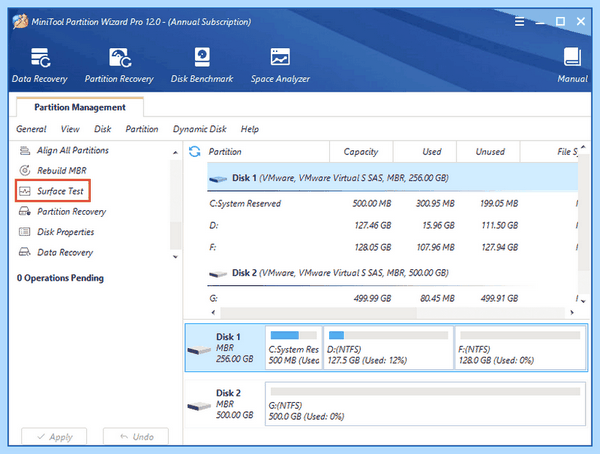Image resolution: width=600 pixels, height=454 pixels.
Task: Open the Disk menu
Action: pyautogui.click(x=103, y=129)
